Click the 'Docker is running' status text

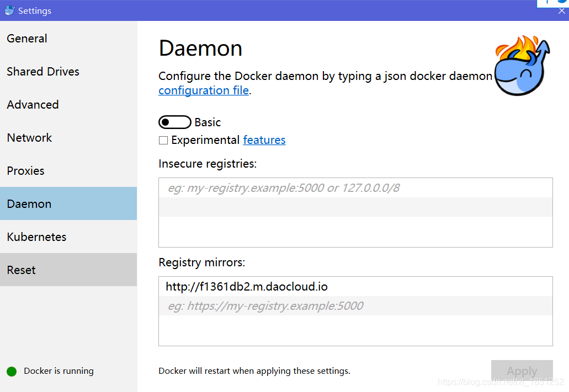59,371
